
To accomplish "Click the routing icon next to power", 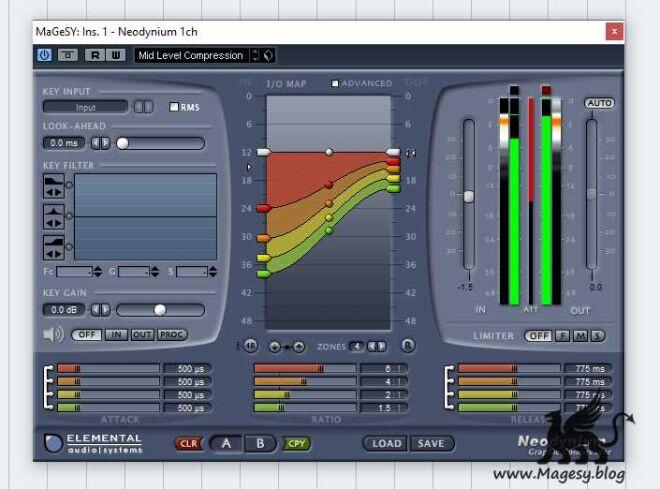I will coord(67,55).
